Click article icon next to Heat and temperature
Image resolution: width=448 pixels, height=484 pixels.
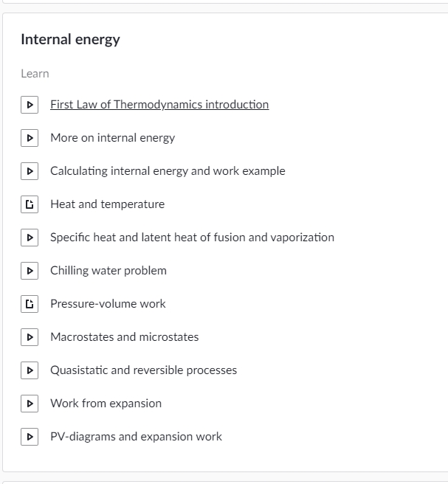[x=30, y=204]
